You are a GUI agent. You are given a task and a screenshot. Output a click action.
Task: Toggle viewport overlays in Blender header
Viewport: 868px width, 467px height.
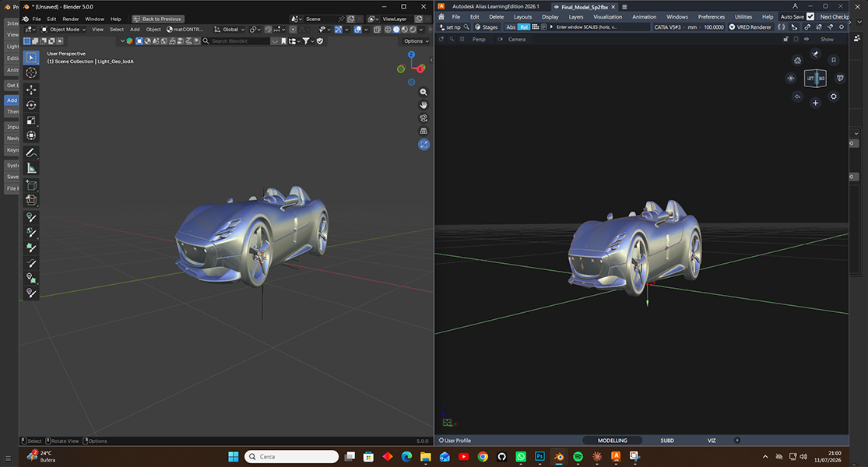pos(358,30)
